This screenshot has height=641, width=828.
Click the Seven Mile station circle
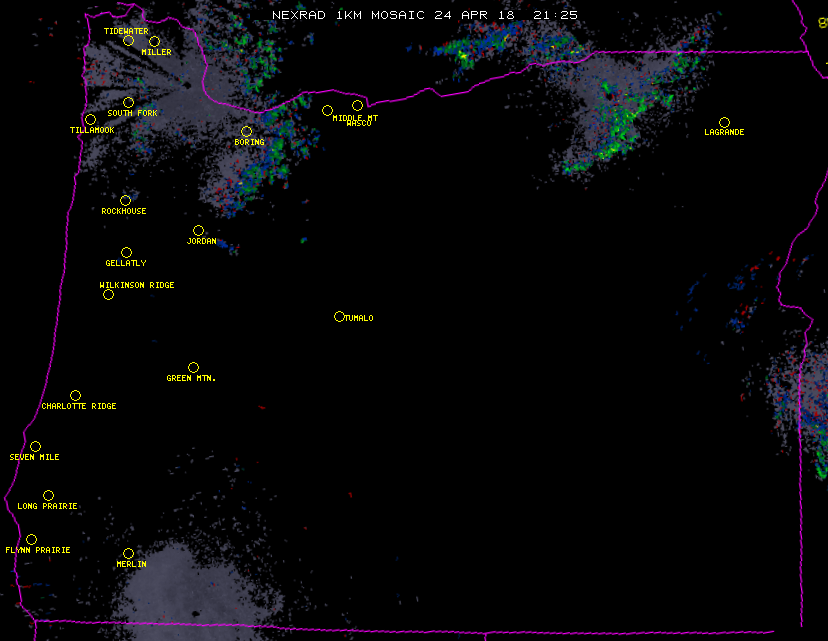[35, 446]
